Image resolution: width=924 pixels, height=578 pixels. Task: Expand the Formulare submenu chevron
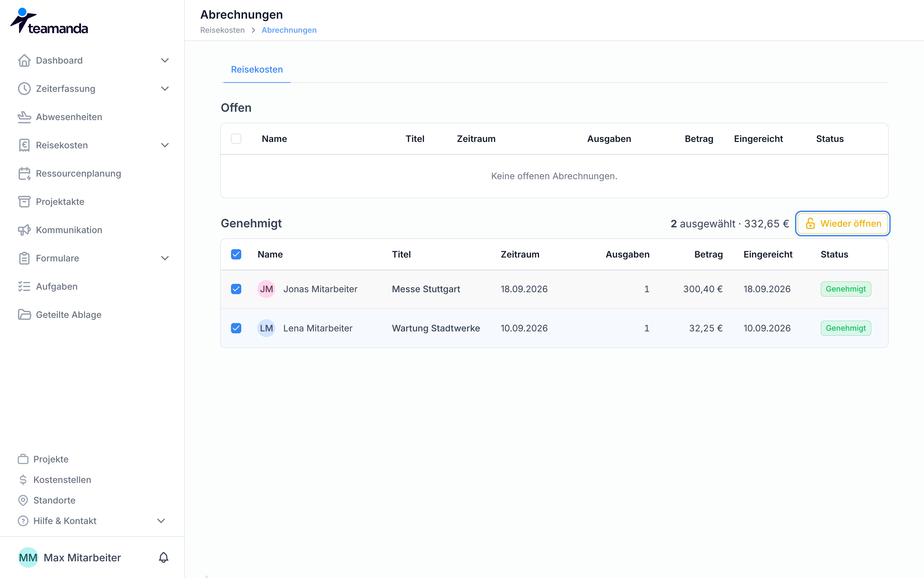click(x=165, y=258)
